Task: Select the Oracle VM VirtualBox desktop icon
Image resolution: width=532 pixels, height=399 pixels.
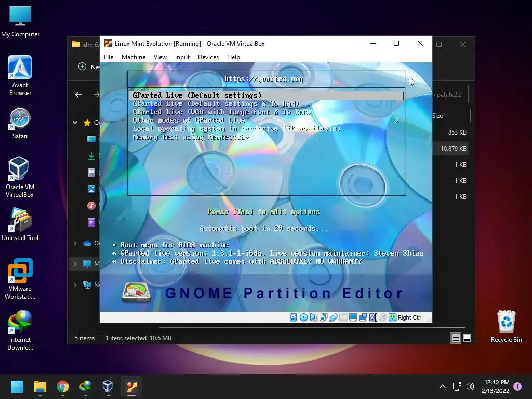Action: 20,177
